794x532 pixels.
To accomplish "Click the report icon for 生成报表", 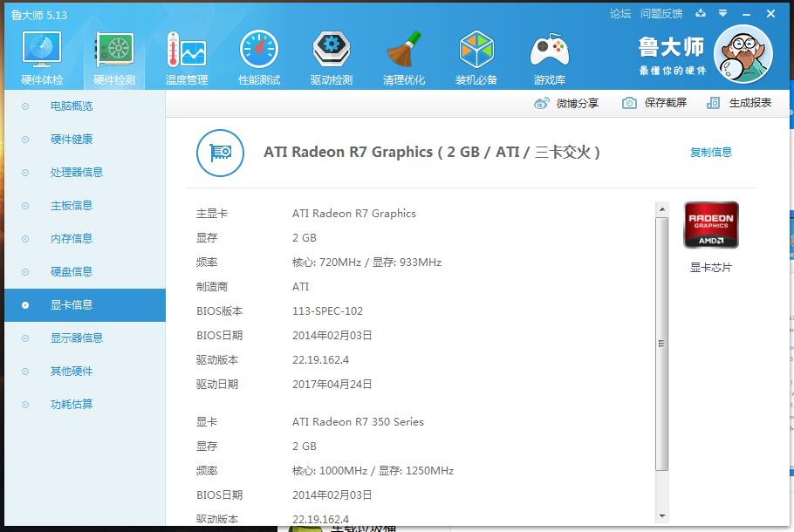I will pyautogui.click(x=713, y=103).
